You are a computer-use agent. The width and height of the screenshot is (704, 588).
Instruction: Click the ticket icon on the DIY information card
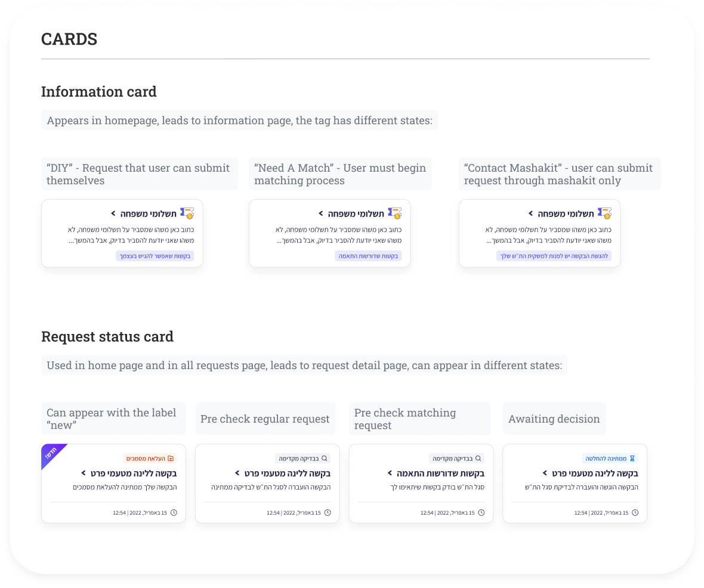pos(187,213)
